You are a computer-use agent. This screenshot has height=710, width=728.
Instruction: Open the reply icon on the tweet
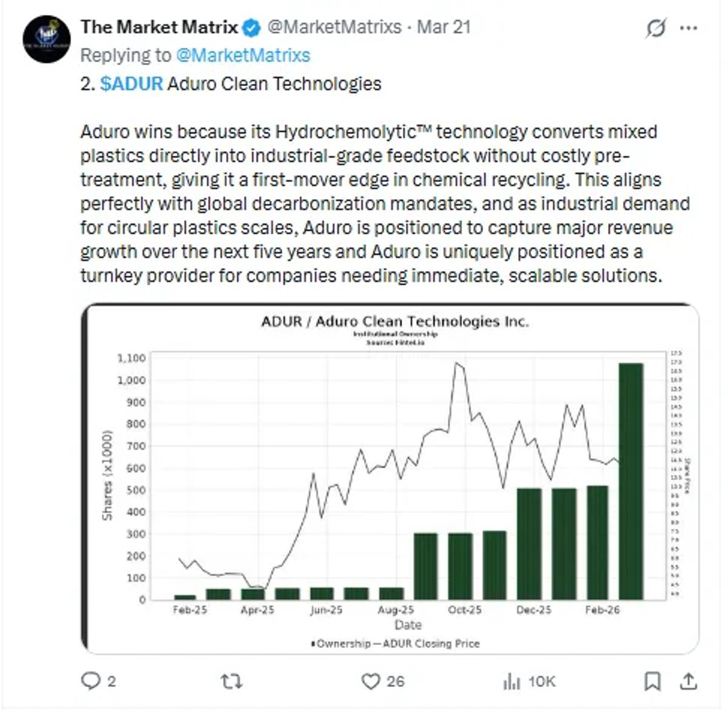click(92, 681)
